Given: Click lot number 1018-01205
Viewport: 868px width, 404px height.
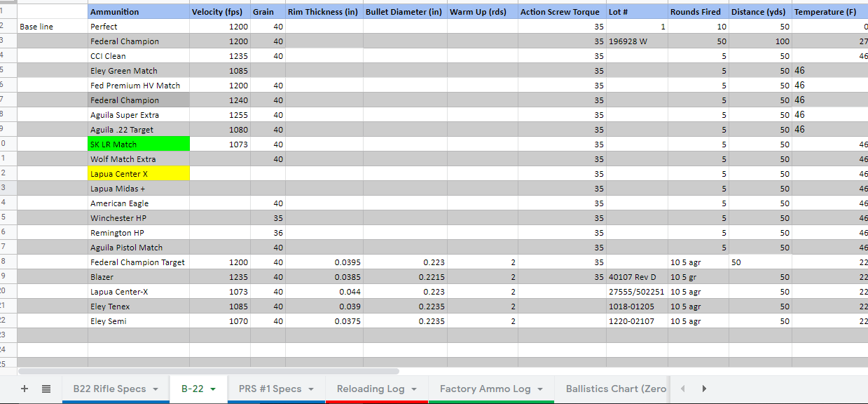Looking at the screenshot, I should coord(637,307).
